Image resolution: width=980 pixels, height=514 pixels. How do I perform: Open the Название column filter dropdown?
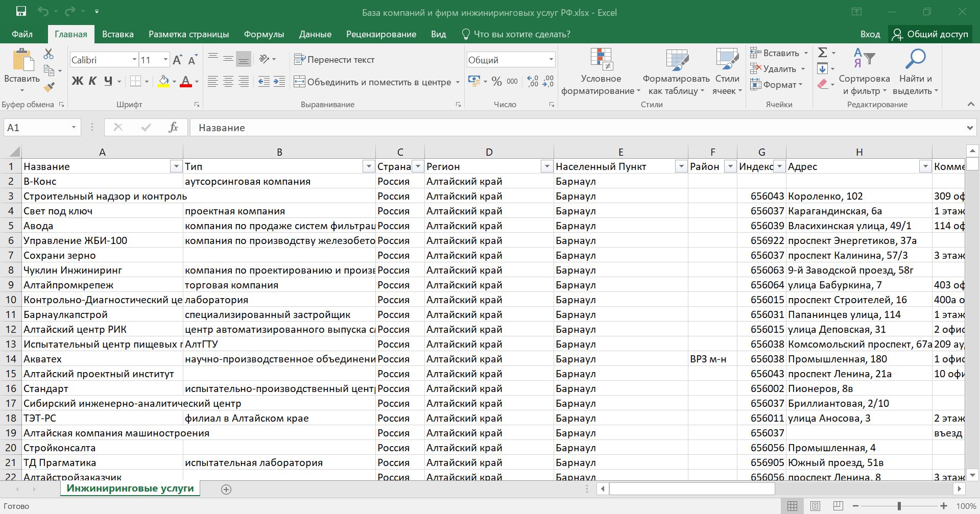coord(176,166)
